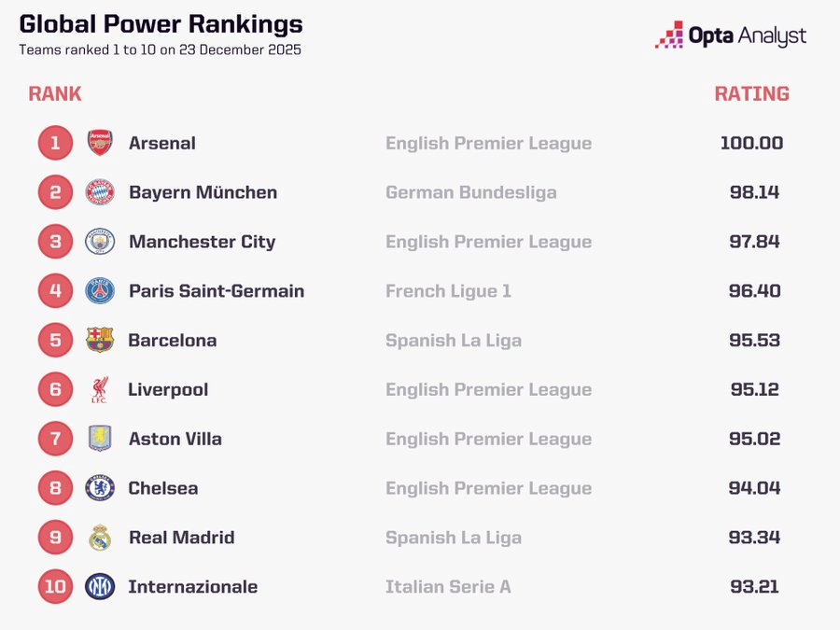This screenshot has width=840, height=630.
Task: Click the French Ligue 1 league label
Action: coord(448,291)
